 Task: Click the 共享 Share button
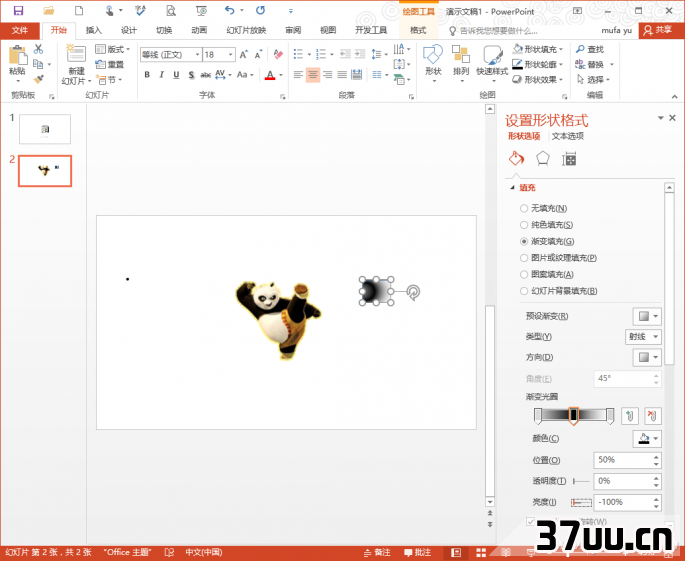(x=661, y=30)
